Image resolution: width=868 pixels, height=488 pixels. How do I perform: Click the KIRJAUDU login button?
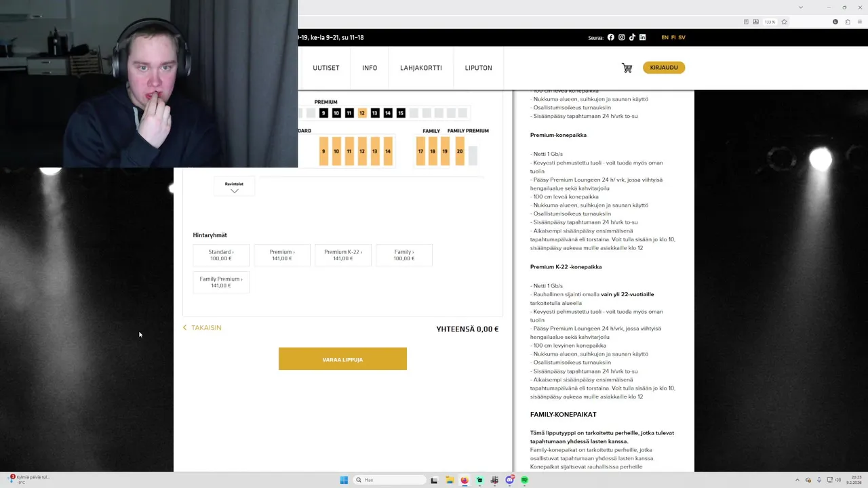pos(664,68)
